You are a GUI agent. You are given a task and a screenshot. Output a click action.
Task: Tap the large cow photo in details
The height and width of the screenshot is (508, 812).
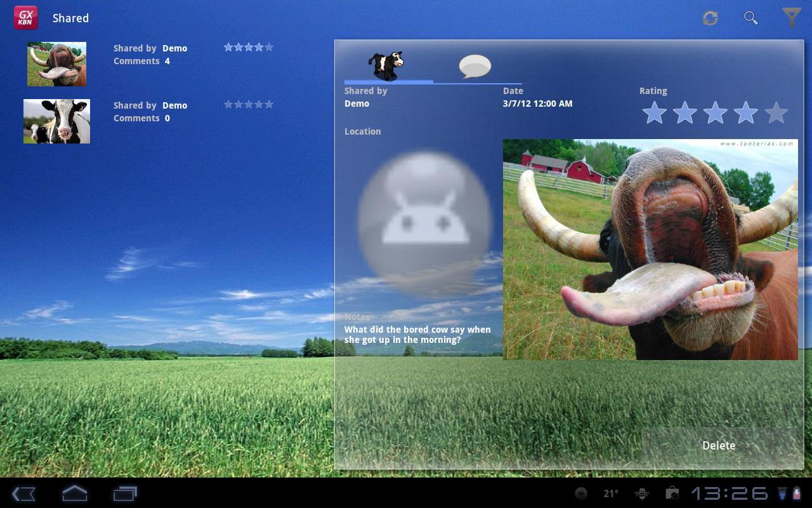pos(650,250)
